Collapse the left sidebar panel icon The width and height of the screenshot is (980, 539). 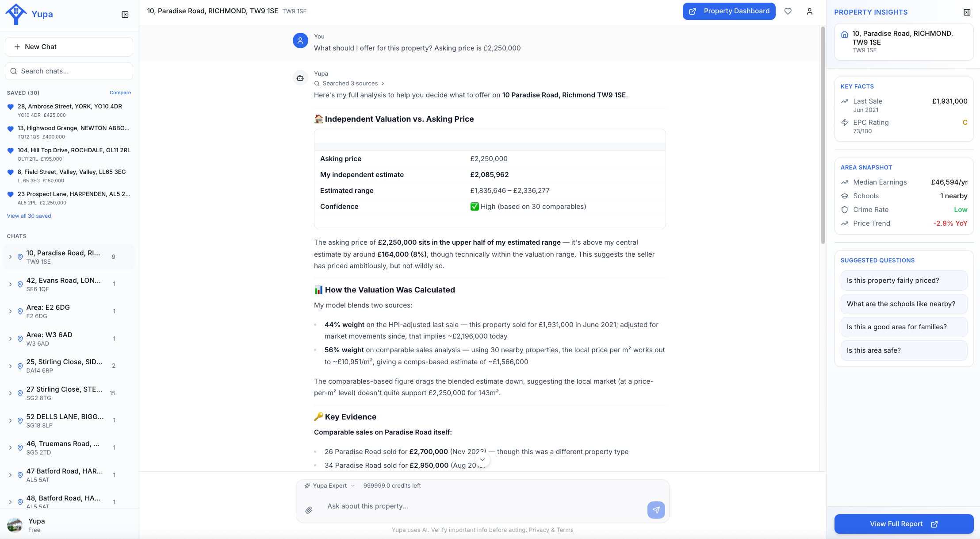point(125,15)
